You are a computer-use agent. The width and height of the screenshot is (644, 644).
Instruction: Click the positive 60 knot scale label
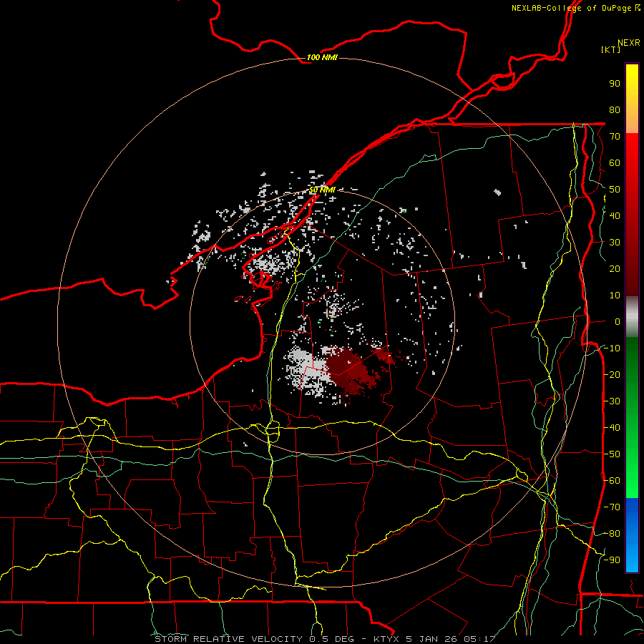pyautogui.click(x=615, y=163)
